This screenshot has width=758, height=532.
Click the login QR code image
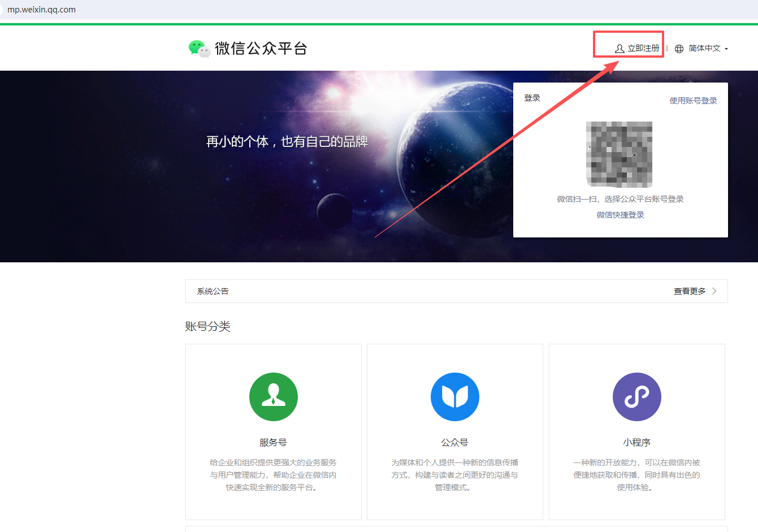coord(620,154)
